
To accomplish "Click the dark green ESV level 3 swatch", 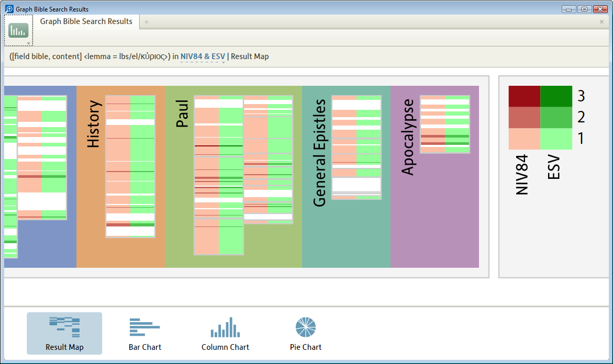I will point(556,96).
